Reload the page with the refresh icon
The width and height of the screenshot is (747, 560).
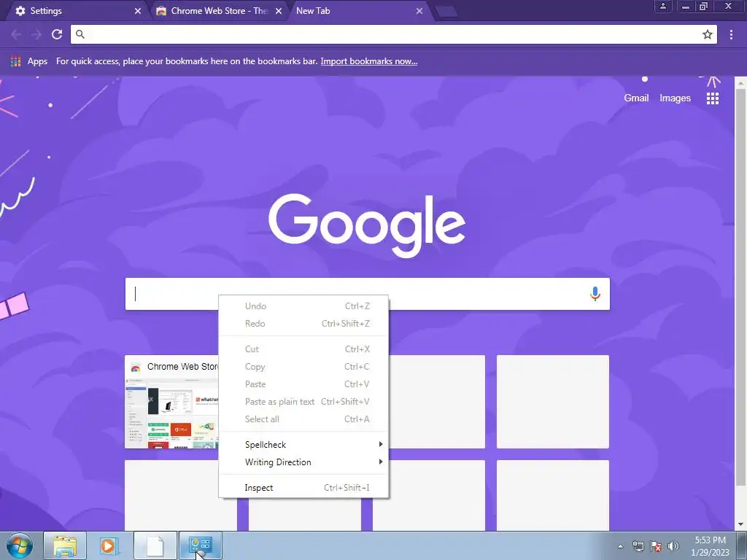(57, 34)
